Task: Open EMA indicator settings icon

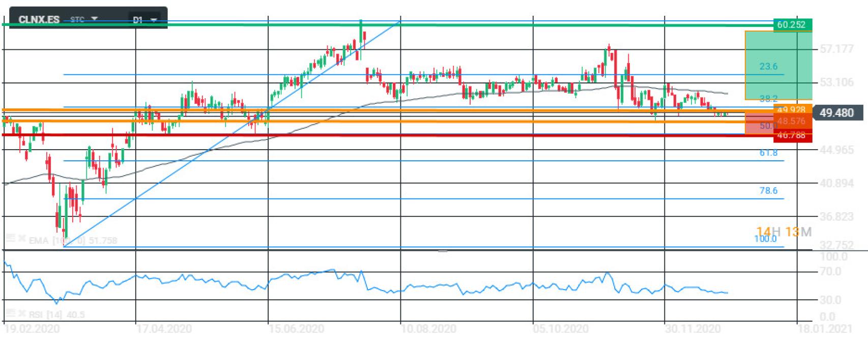Action: pos(10,239)
